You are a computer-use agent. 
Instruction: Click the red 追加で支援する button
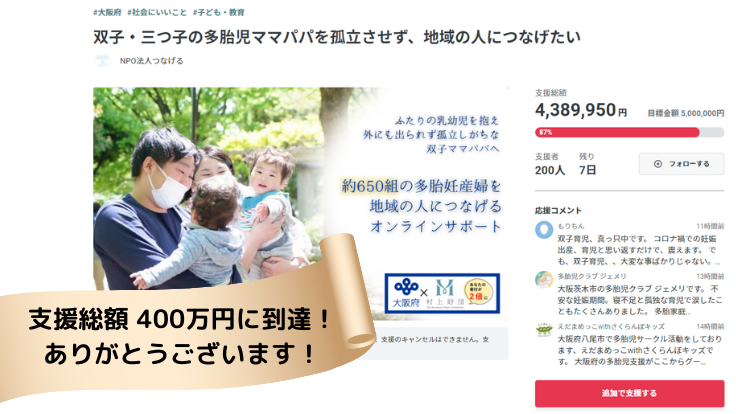[x=629, y=393]
